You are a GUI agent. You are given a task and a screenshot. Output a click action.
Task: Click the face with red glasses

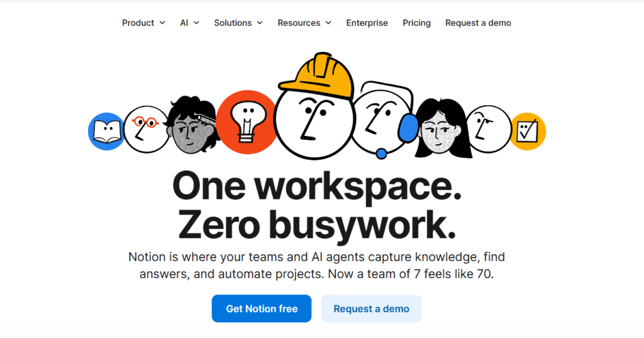coord(146,129)
